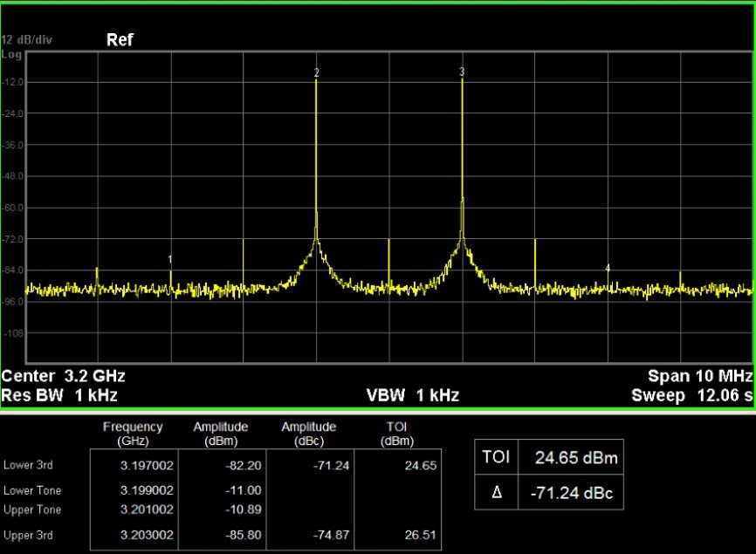This screenshot has width=756, height=554.
Task: Click the Span 10 MHz setting
Action: click(699, 377)
